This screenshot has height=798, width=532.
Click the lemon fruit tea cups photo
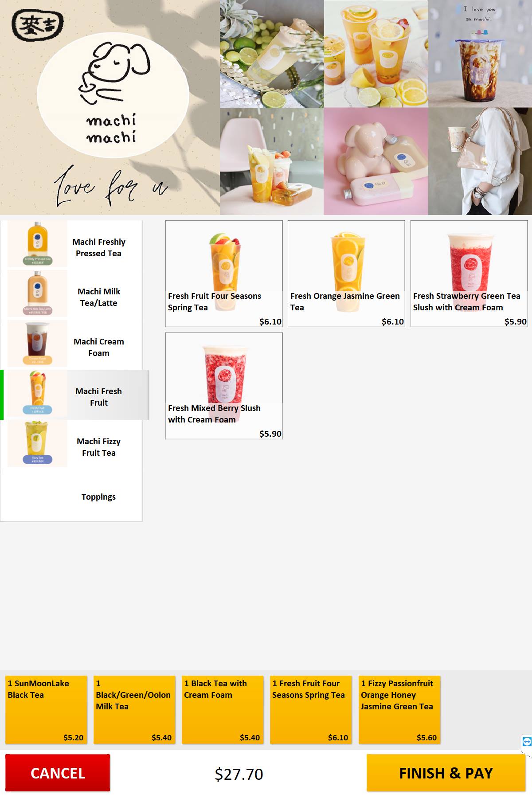click(x=376, y=54)
